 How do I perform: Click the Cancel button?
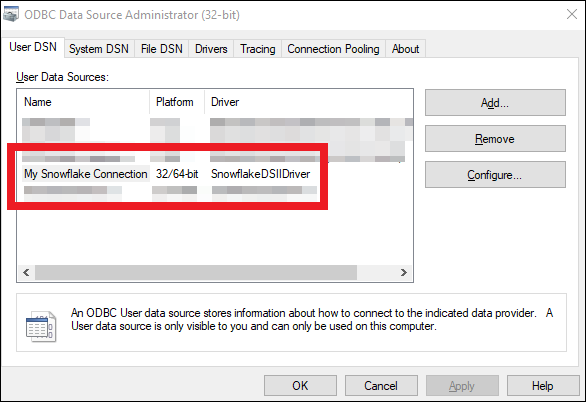(381, 386)
